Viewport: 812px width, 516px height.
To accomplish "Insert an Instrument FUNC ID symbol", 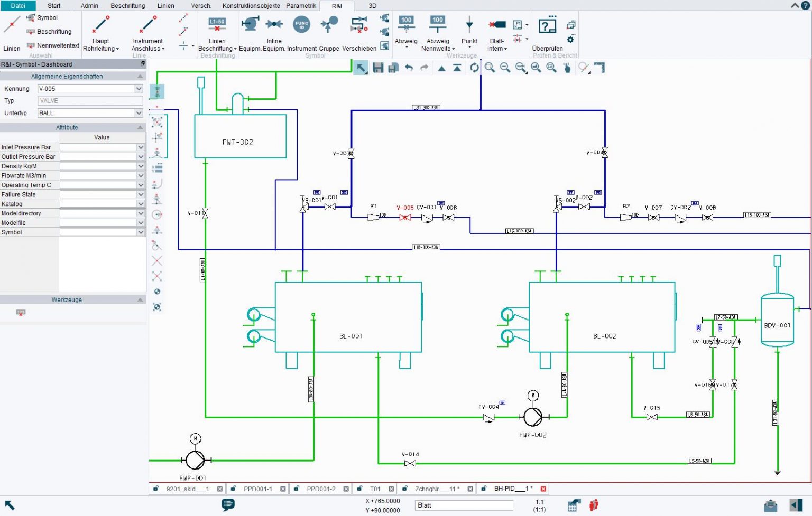I will [x=301, y=25].
